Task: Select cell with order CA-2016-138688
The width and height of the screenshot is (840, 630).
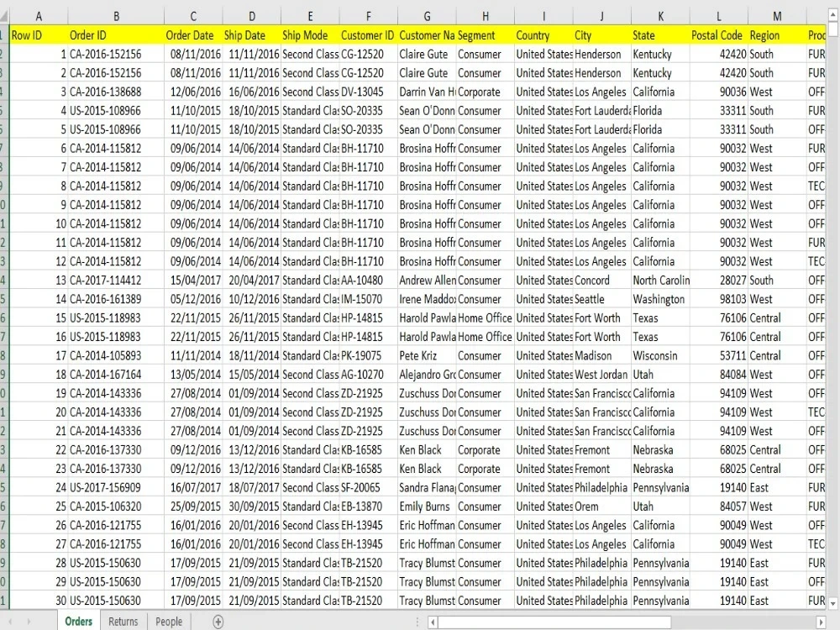Action: (116, 92)
